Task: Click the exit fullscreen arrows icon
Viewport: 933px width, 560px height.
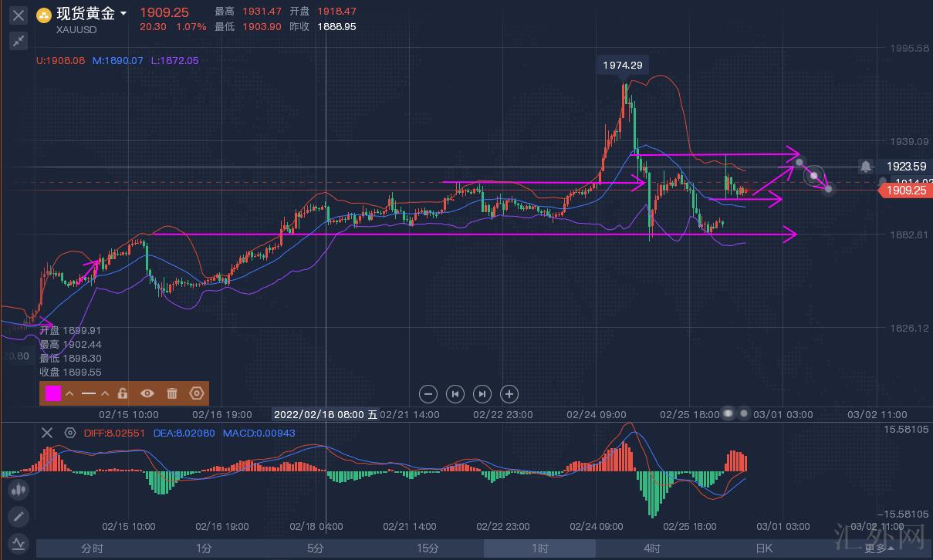Action: pos(19,41)
